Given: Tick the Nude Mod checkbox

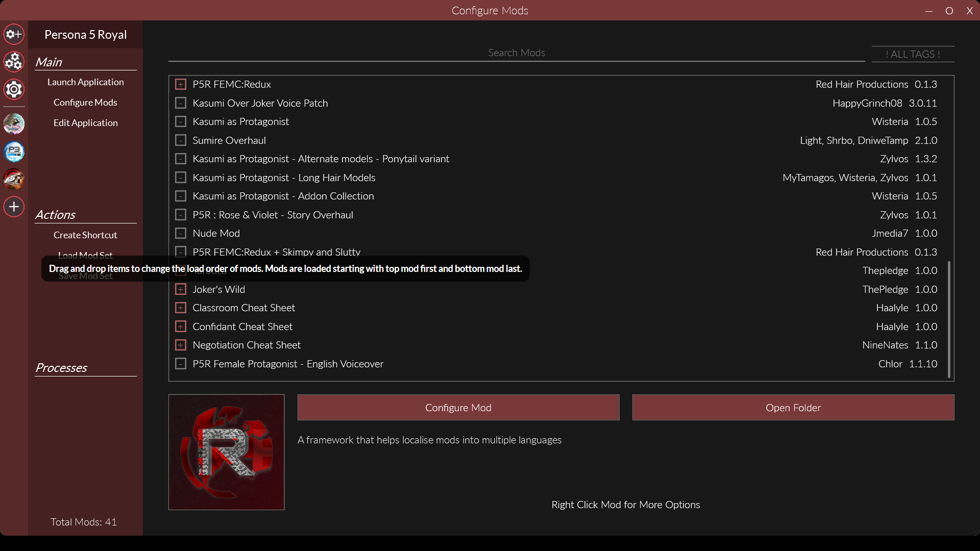Looking at the screenshot, I should click(x=181, y=233).
